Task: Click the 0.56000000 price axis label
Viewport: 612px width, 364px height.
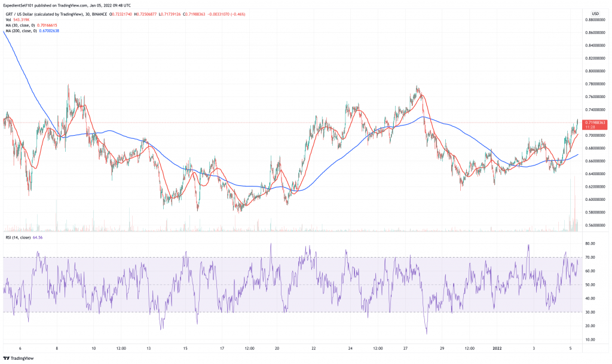Action: point(595,225)
